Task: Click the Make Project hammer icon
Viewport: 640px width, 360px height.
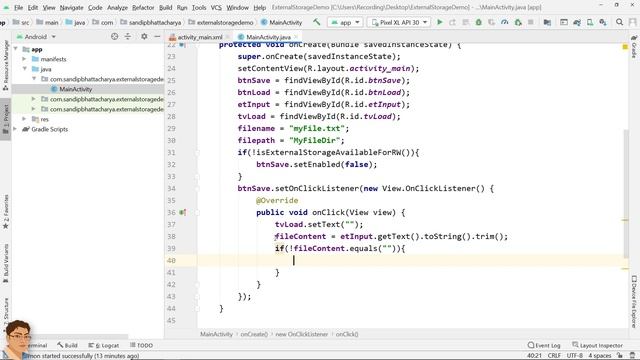Action: (x=317, y=22)
